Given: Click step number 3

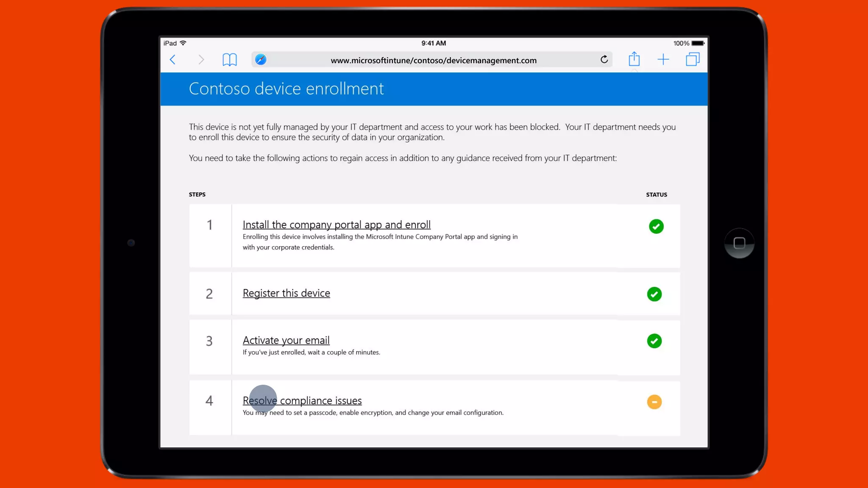Looking at the screenshot, I should point(209,341).
